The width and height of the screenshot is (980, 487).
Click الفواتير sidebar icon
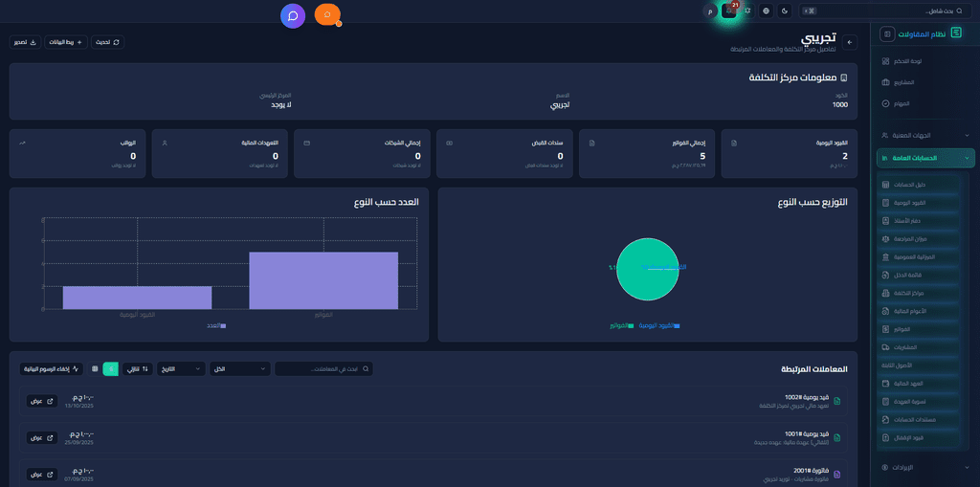tap(885, 329)
